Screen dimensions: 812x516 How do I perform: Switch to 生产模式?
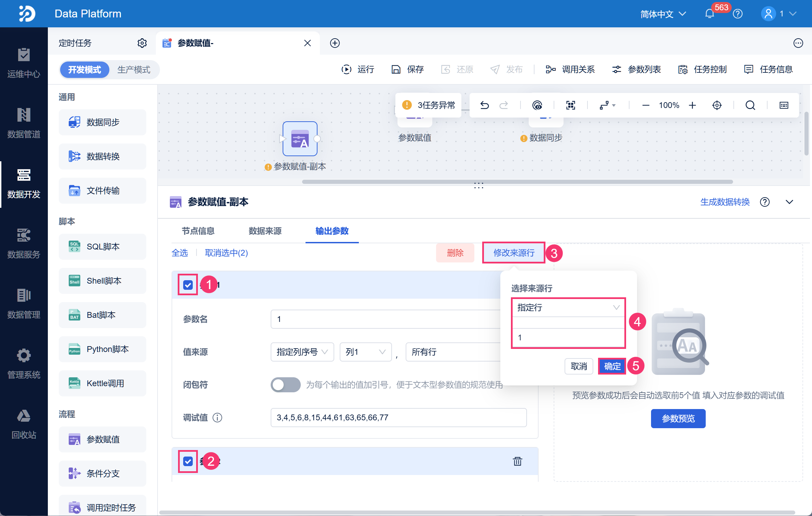tap(134, 70)
